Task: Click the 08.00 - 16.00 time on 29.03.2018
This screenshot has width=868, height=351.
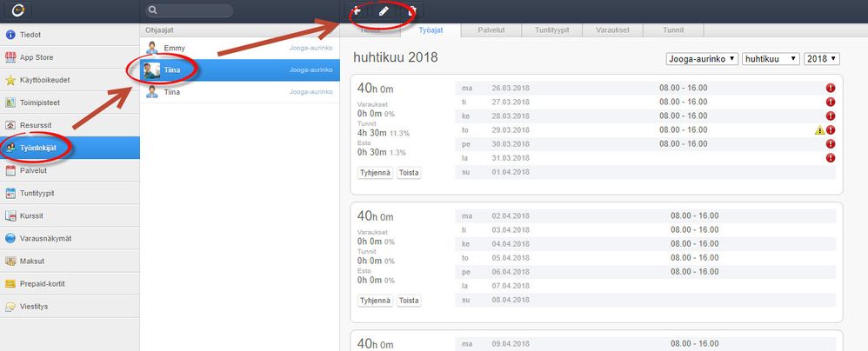Action: tap(683, 130)
